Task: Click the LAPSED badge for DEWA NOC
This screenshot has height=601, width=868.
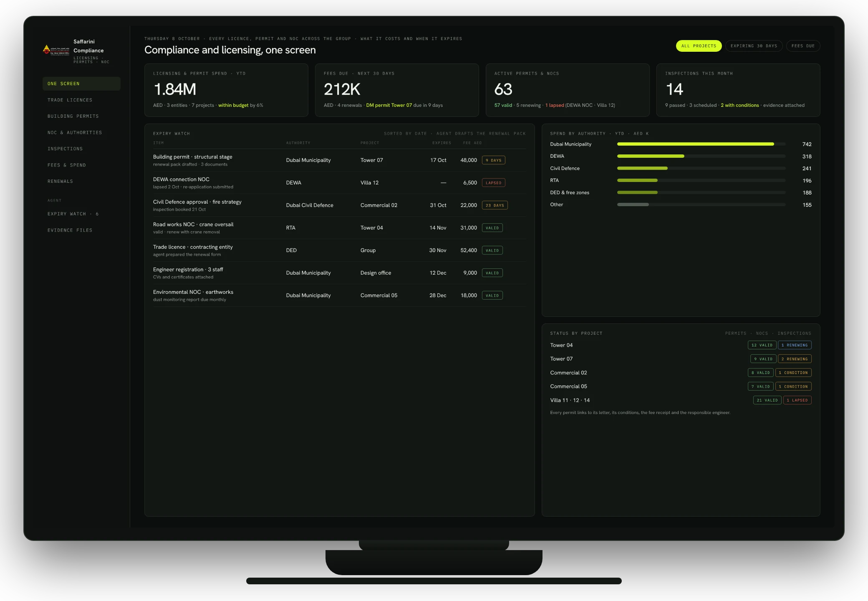Action: (x=493, y=183)
